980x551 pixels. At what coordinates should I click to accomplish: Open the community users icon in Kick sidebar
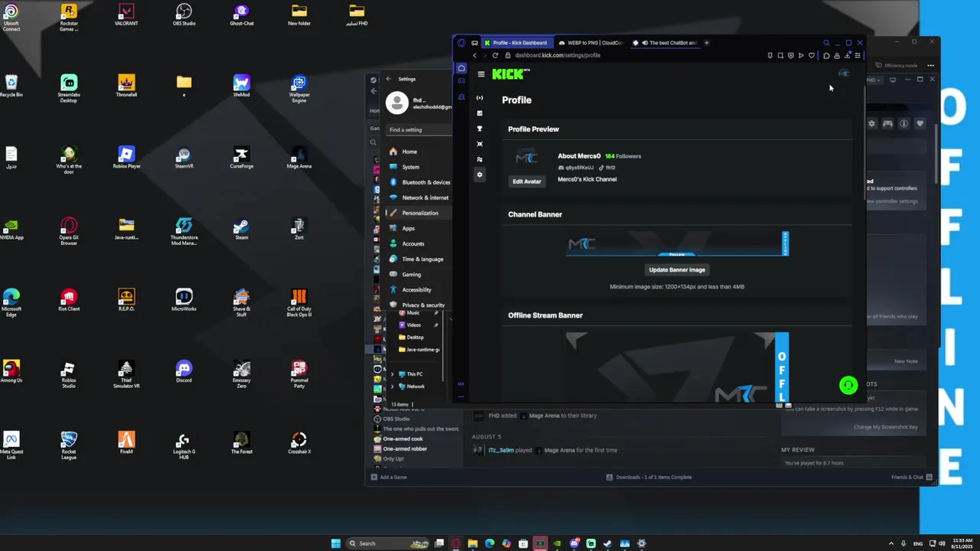[479, 159]
